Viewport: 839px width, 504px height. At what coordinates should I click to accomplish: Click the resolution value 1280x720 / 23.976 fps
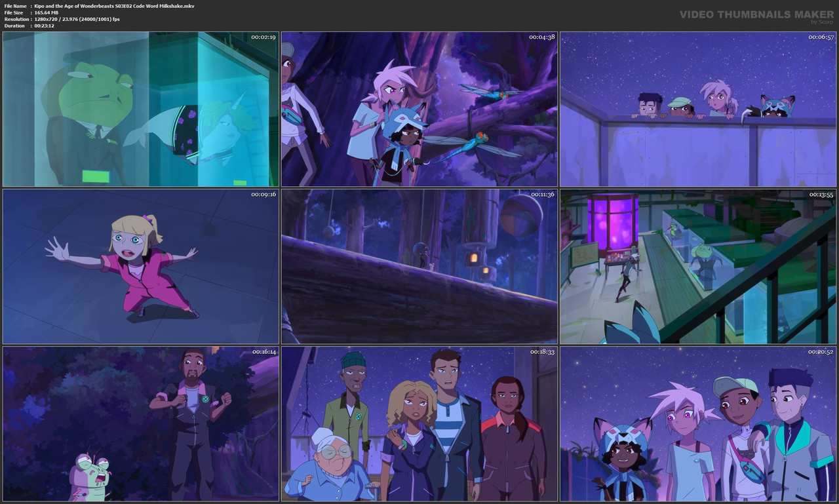pyautogui.click(x=77, y=19)
